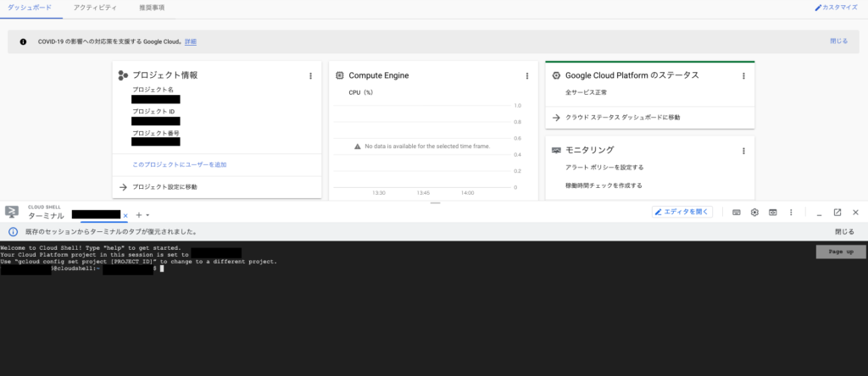Click the Page up button in the terminal

841,252
